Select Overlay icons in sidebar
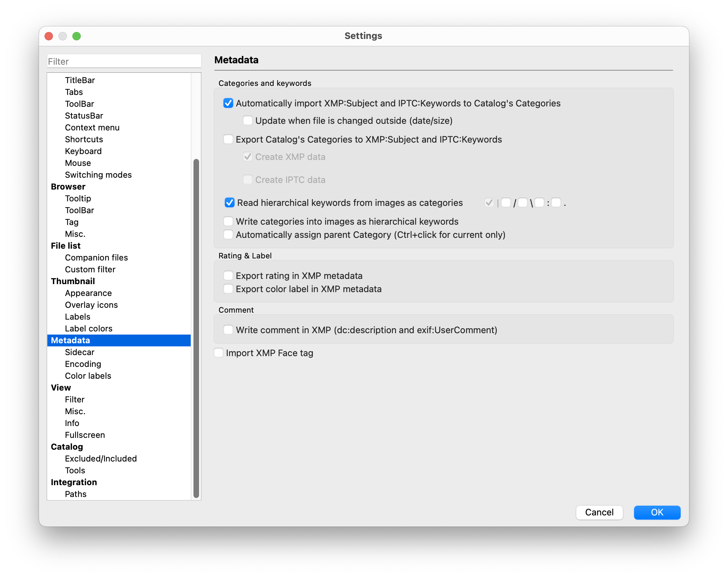 pos(91,305)
